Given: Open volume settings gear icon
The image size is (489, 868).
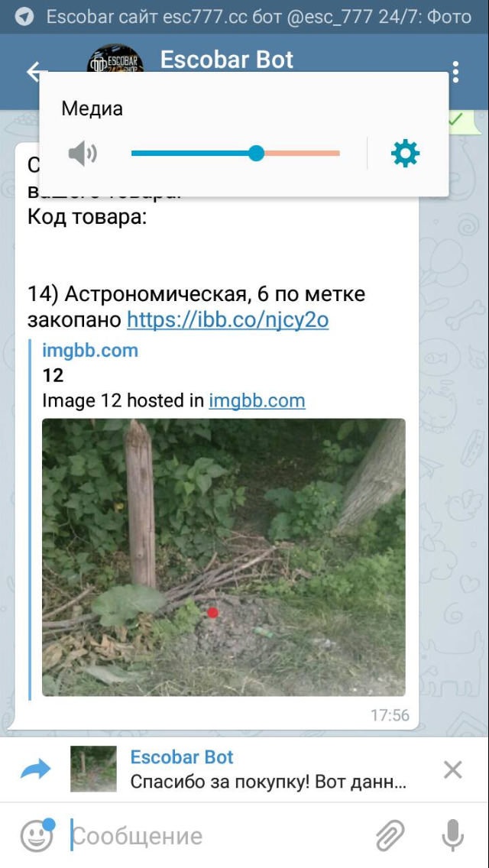Looking at the screenshot, I should pyautogui.click(x=406, y=154).
